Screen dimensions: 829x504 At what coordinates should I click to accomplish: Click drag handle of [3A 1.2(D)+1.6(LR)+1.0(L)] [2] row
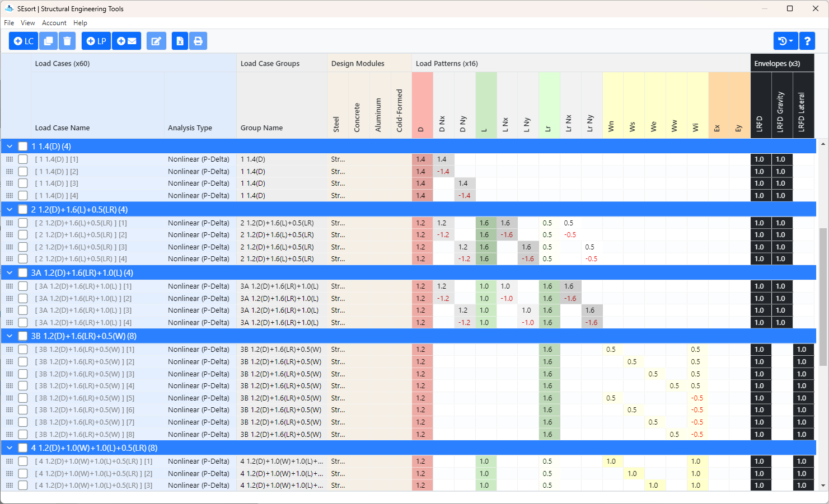10,299
